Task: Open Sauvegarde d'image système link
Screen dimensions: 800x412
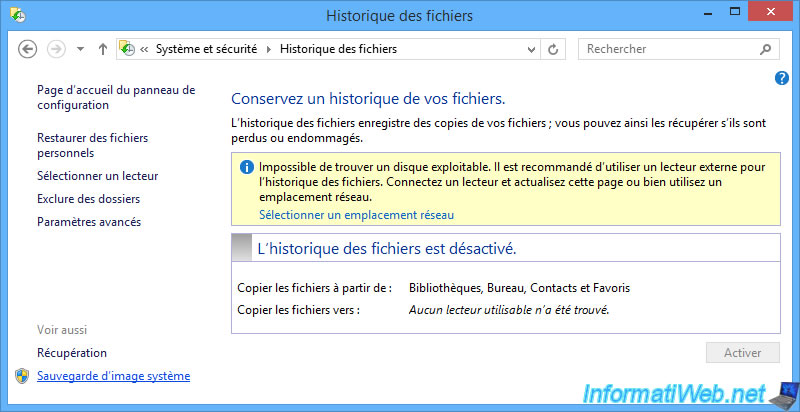Action: coord(113,376)
